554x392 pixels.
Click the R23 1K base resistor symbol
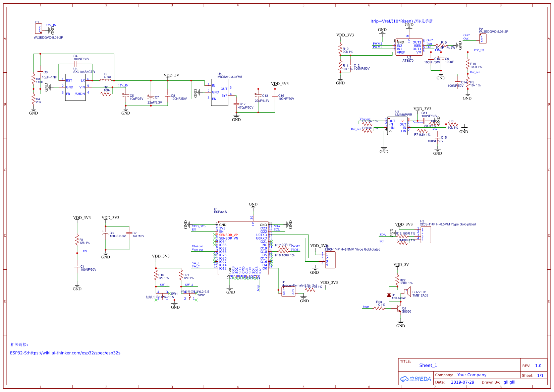tap(379, 308)
